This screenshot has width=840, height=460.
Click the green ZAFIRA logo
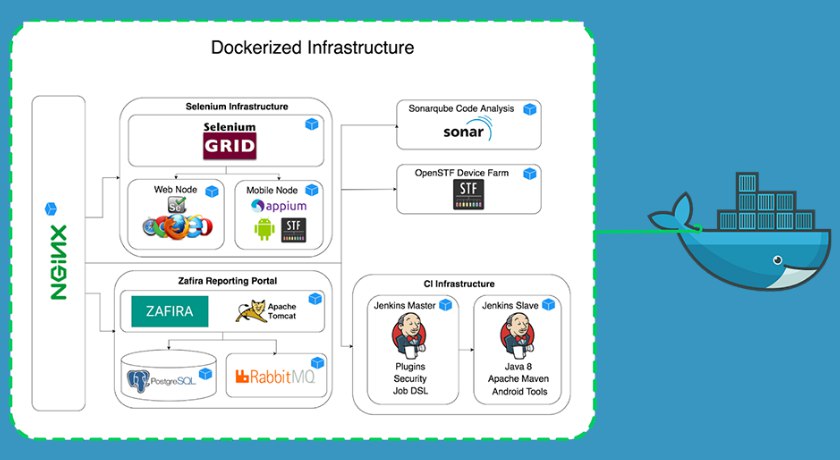point(170,311)
